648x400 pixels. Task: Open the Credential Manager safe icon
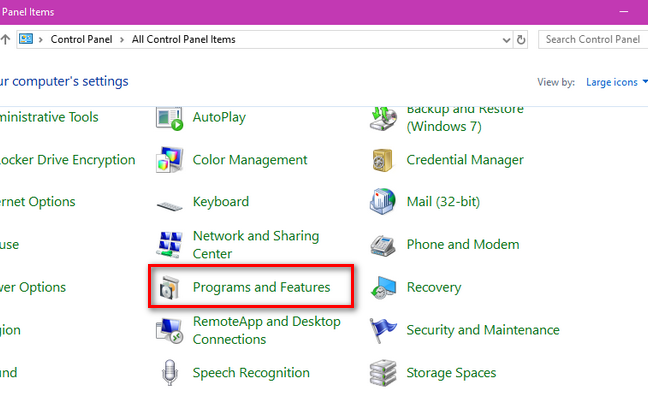[382, 160]
